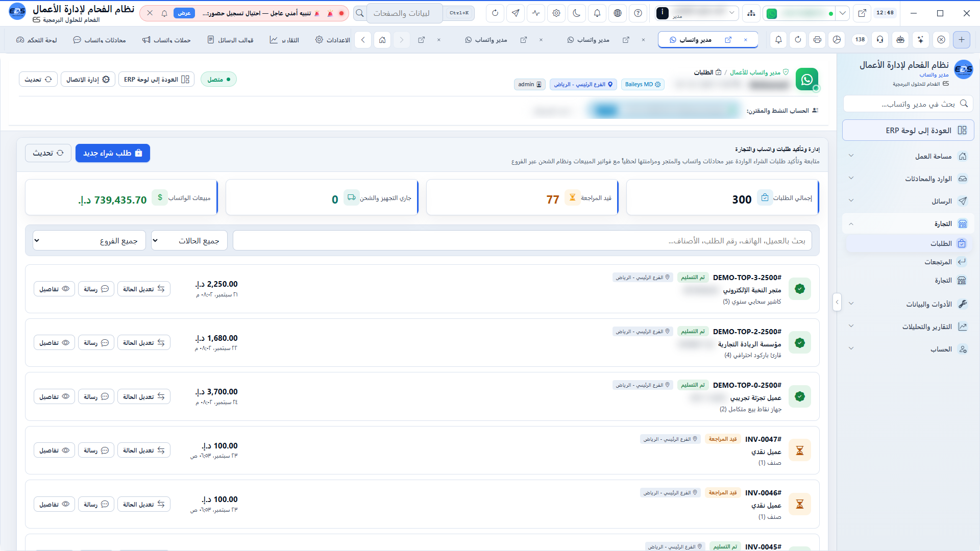Screen dimensions: 980x551
Task: Open the organization hierarchy icon
Action: point(751,13)
